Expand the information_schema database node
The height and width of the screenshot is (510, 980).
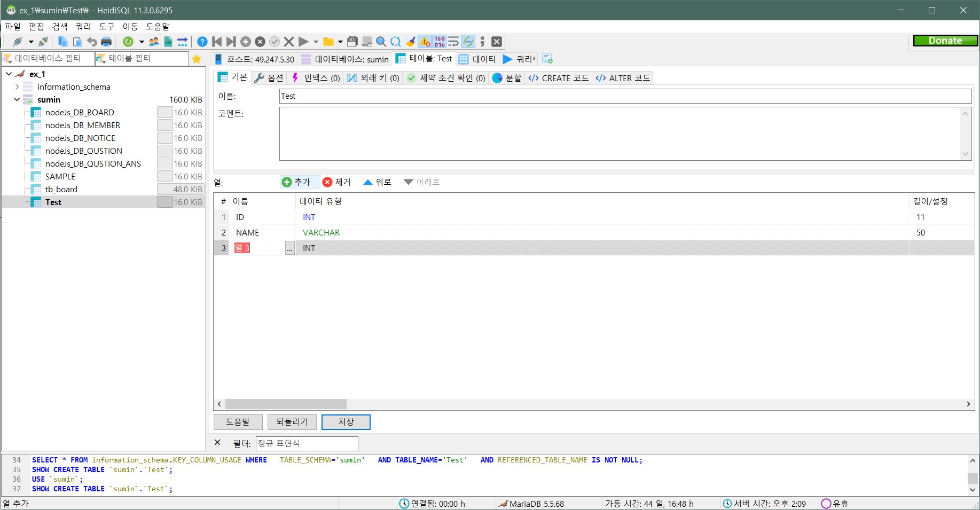coord(17,87)
